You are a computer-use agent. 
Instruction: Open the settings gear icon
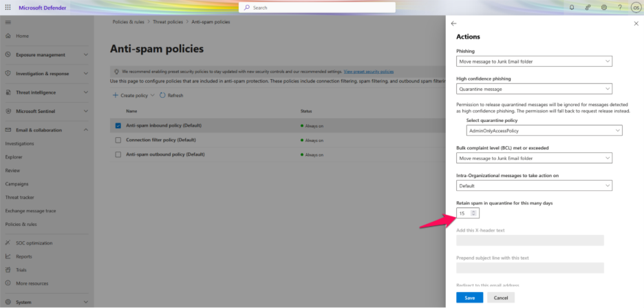coord(604,8)
